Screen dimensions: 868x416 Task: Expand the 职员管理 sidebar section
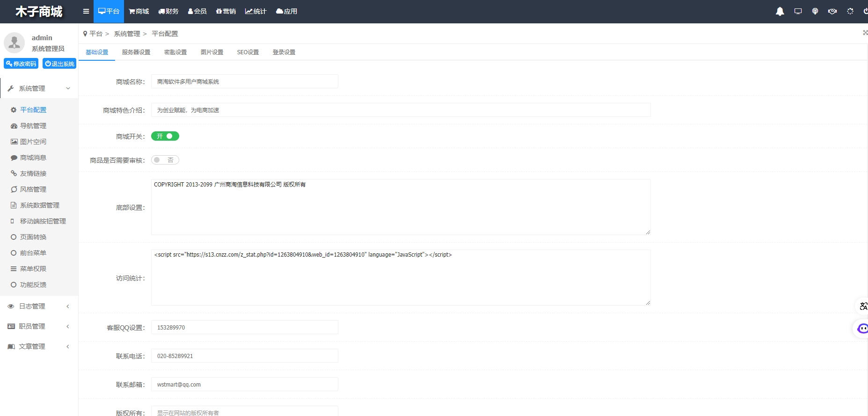39,326
